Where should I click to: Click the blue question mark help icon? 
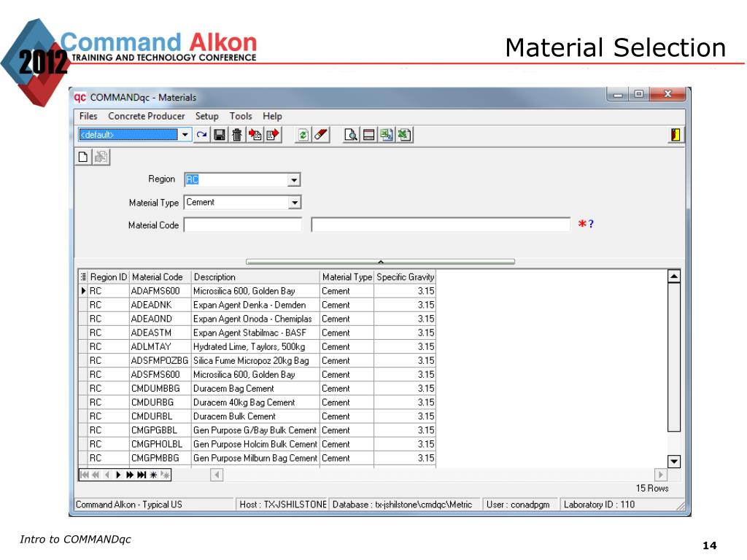591,224
